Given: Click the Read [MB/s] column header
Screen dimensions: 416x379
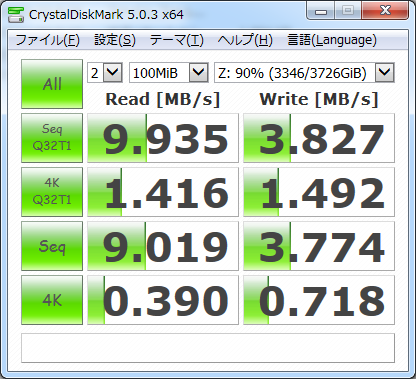Looking at the screenshot, I should pyautogui.click(x=163, y=99).
